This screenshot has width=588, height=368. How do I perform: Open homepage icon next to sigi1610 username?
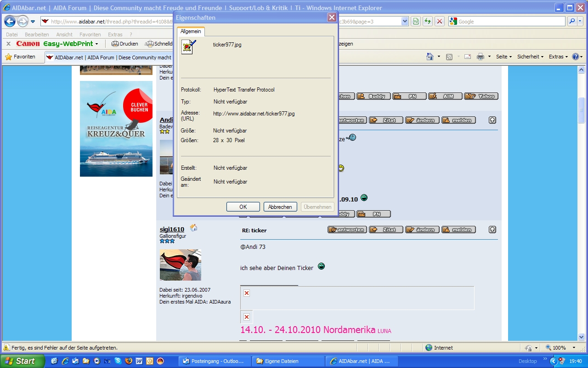(193, 228)
